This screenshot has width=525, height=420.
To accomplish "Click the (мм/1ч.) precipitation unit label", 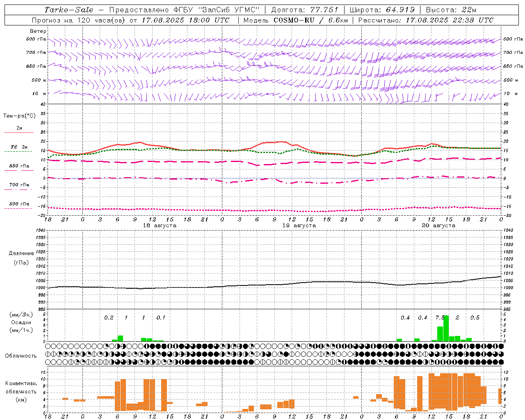I will pos(21,330).
